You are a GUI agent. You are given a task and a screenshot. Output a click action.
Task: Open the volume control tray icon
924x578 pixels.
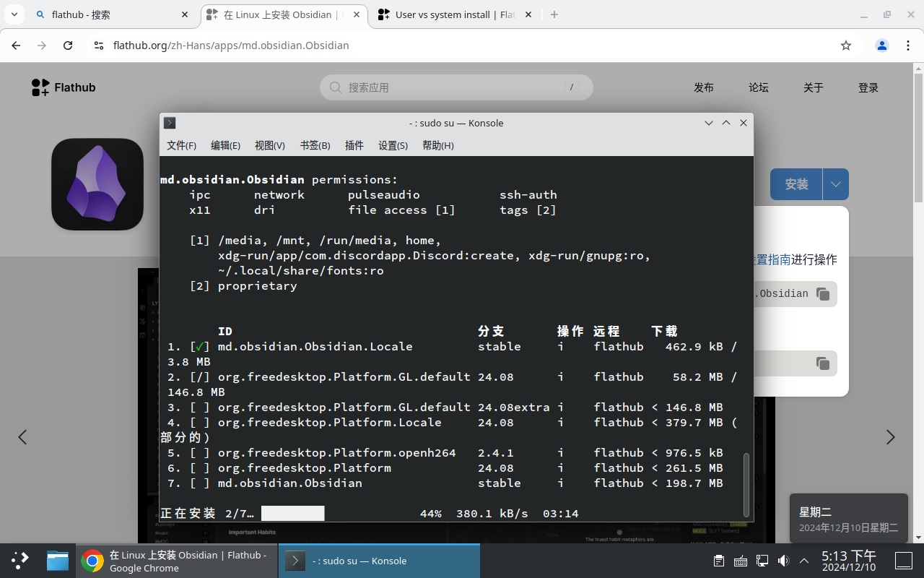(x=784, y=561)
